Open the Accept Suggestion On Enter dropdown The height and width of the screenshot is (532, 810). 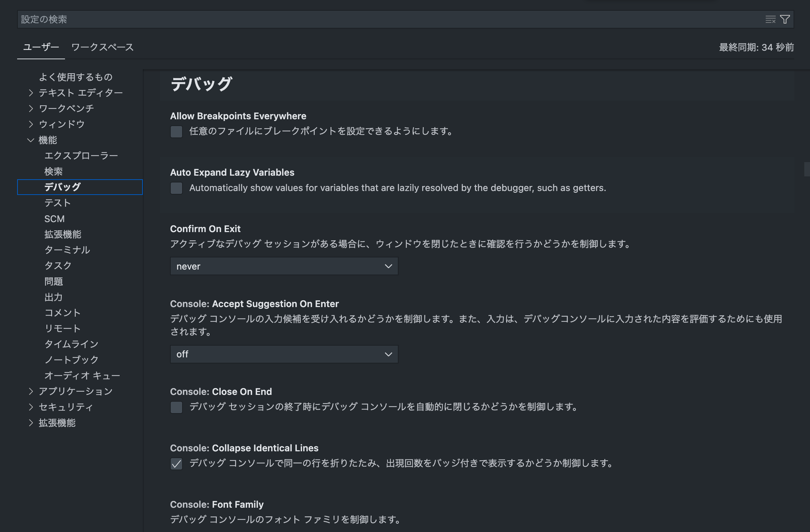click(x=284, y=354)
